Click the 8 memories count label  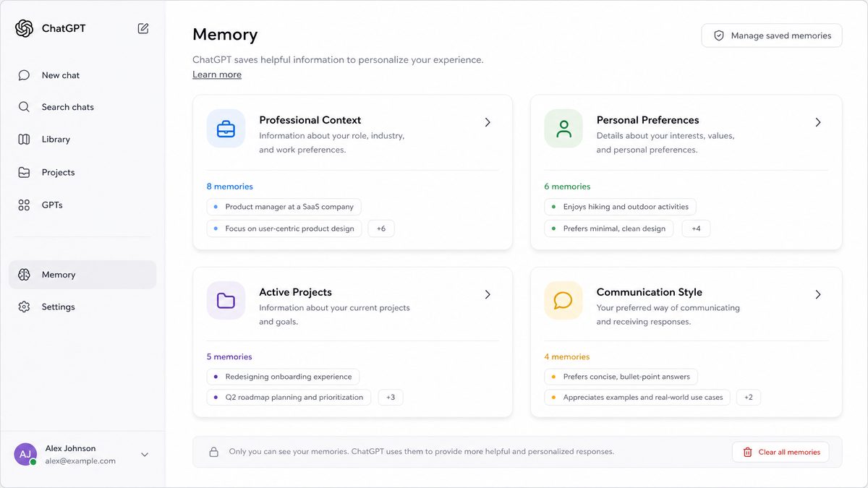coord(230,187)
